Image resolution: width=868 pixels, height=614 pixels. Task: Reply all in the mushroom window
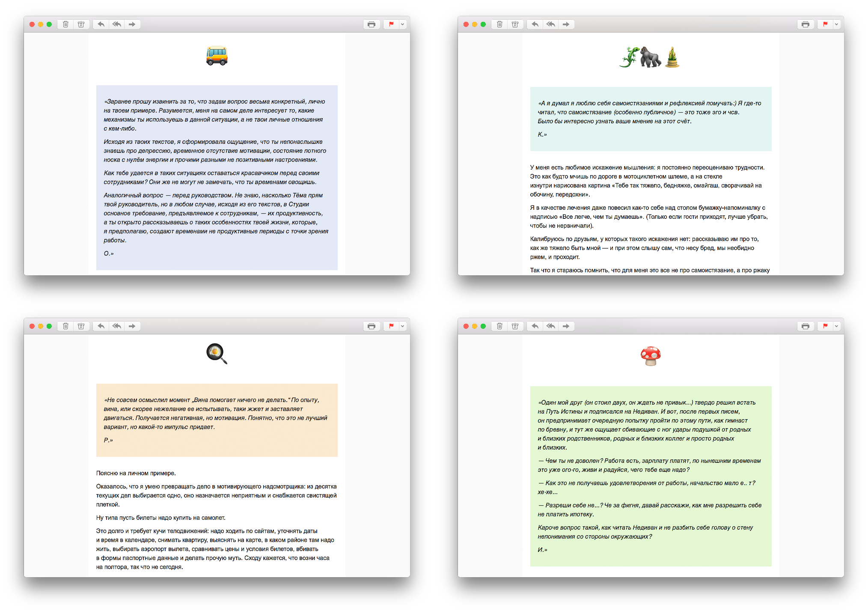point(551,326)
